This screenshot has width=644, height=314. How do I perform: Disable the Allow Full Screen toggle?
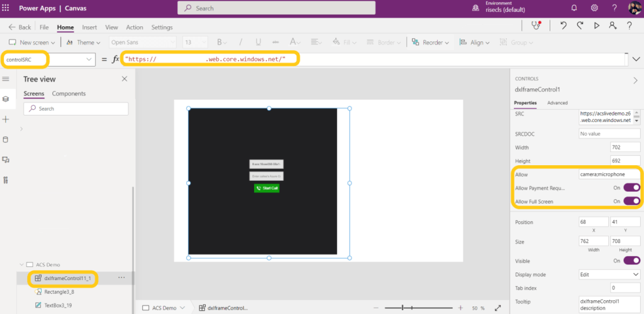(x=631, y=201)
